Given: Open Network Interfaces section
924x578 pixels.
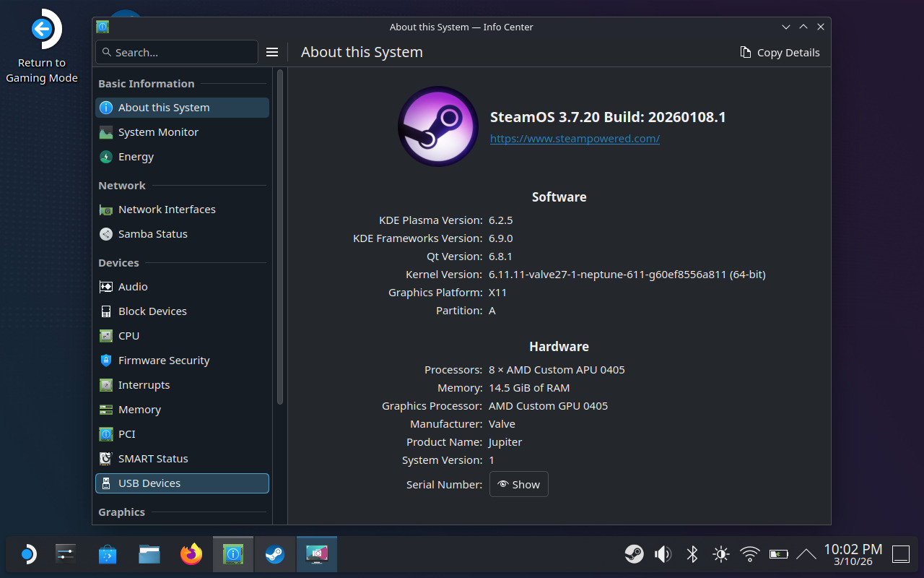Looking at the screenshot, I should click(182, 210).
